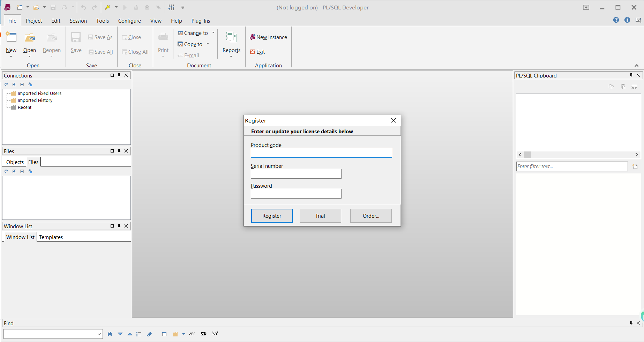Image resolution: width=644 pixels, height=342 pixels.
Task: Click the Register button in dialog
Action: [x=272, y=216]
